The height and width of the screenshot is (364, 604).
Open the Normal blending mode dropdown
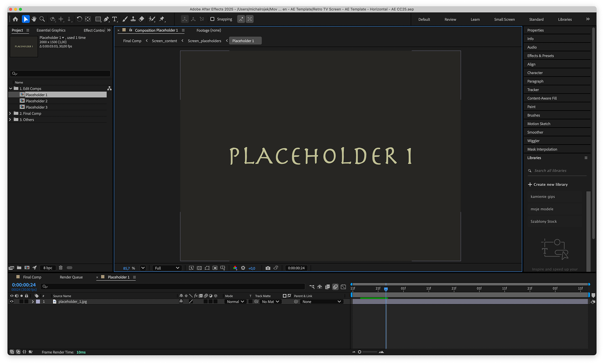click(x=235, y=302)
